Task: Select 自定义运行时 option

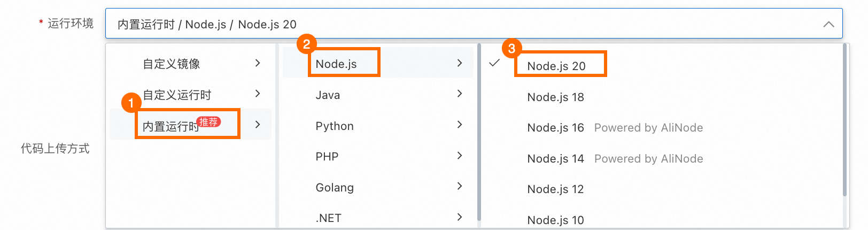Action: click(x=177, y=95)
